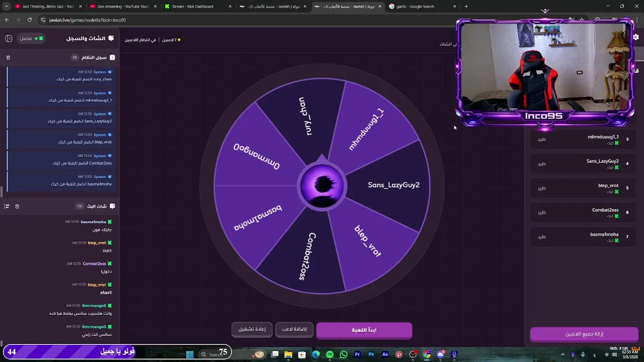Open Discord from the taskbar
644x362 pixels.
click(441, 354)
